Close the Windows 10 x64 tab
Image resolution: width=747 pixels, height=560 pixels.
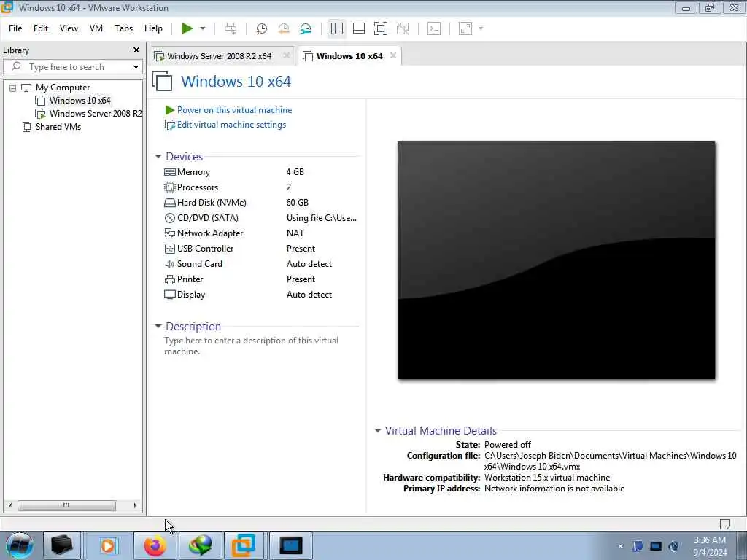393,55
